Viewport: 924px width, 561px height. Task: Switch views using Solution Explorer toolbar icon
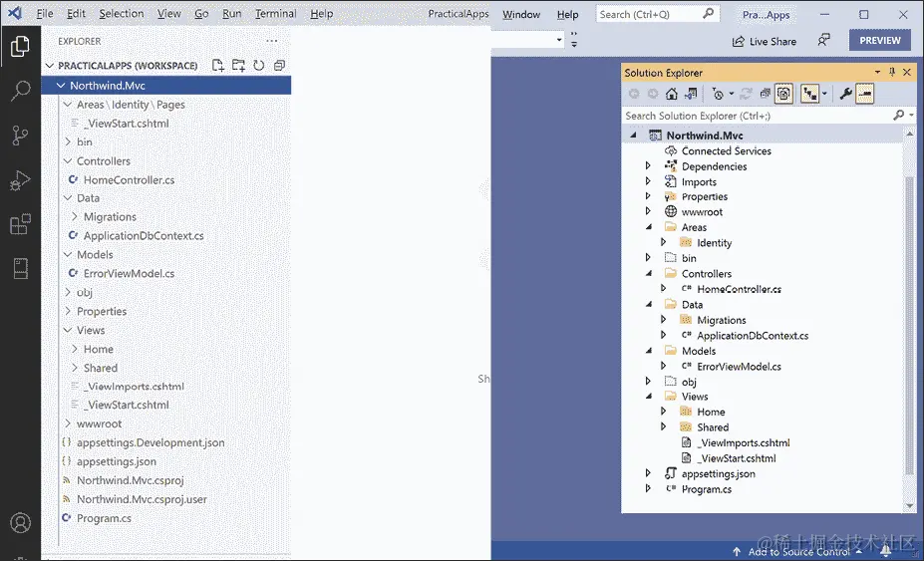point(691,94)
